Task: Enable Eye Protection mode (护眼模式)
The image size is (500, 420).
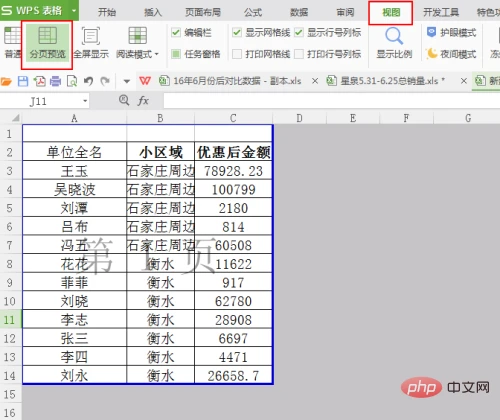Action: [x=452, y=33]
